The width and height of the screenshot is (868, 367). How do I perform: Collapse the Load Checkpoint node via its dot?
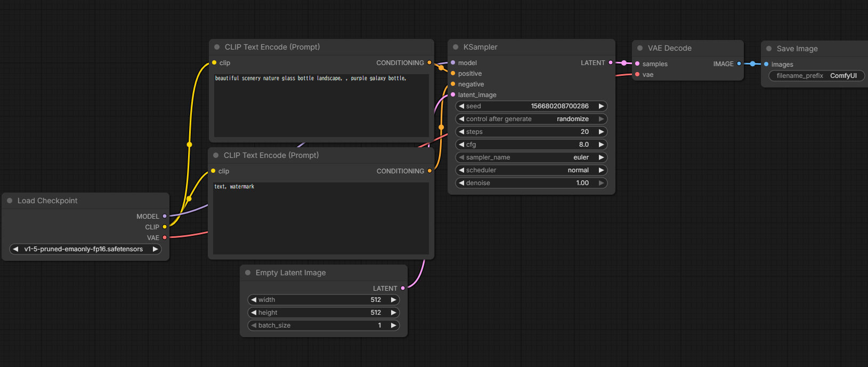click(10, 201)
